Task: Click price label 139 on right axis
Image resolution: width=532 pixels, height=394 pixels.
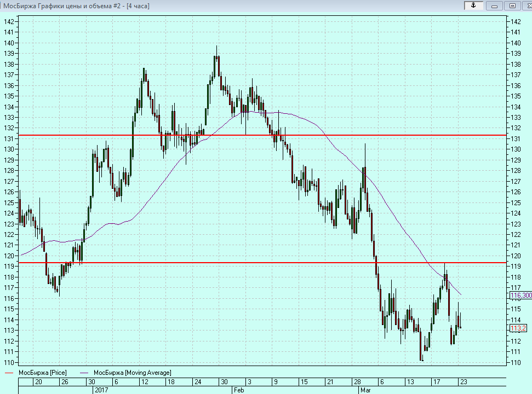Action: pyautogui.click(x=516, y=54)
